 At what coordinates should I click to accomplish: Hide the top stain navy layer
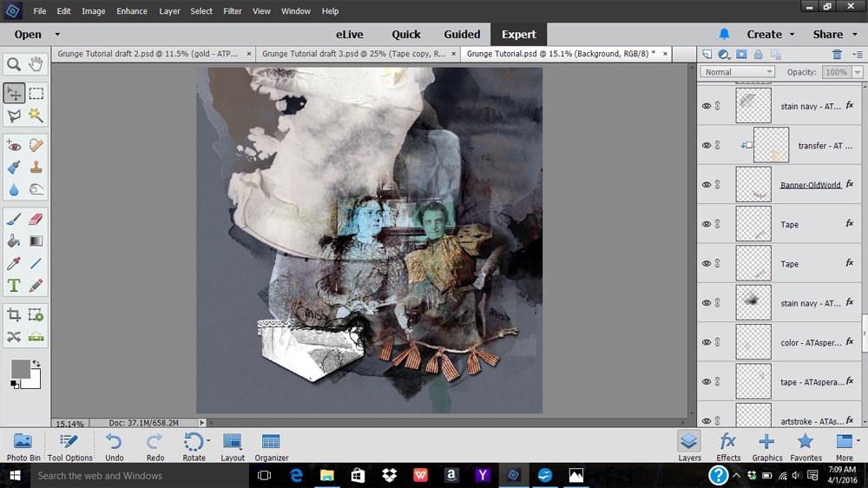point(707,106)
